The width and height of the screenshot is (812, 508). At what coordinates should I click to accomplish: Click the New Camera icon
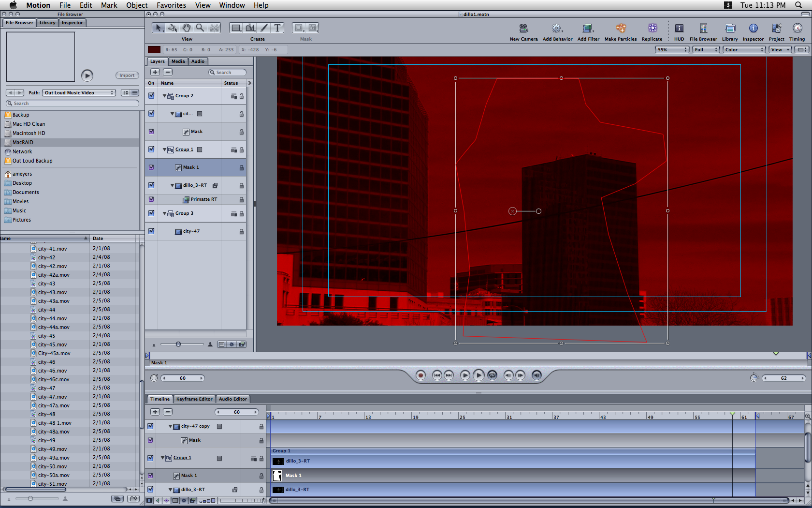click(523, 29)
